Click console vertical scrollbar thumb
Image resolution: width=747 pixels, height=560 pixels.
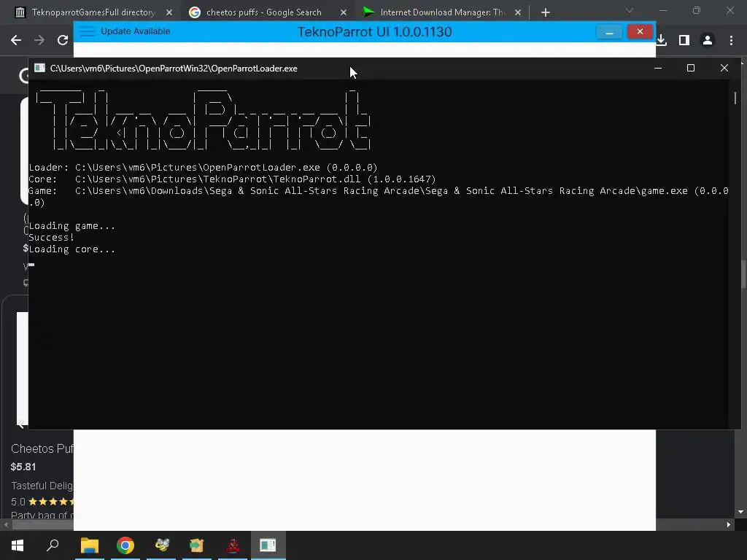coord(735,98)
